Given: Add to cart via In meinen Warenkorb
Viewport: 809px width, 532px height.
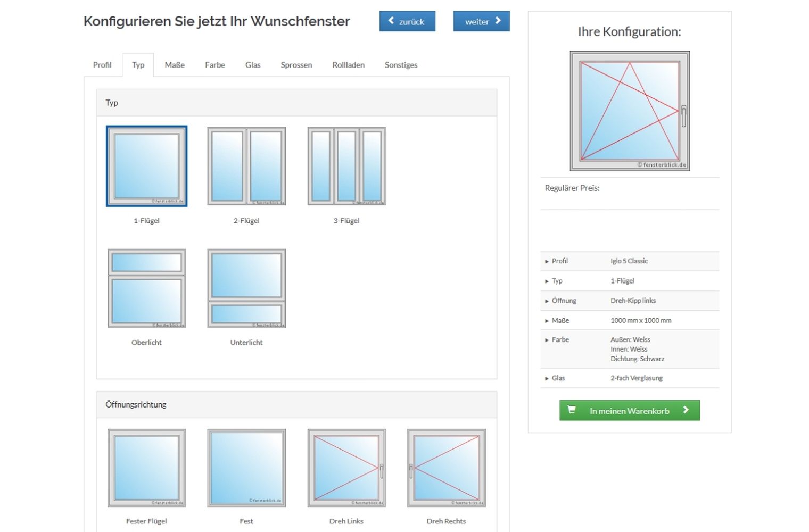Looking at the screenshot, I should pos(629,411).
